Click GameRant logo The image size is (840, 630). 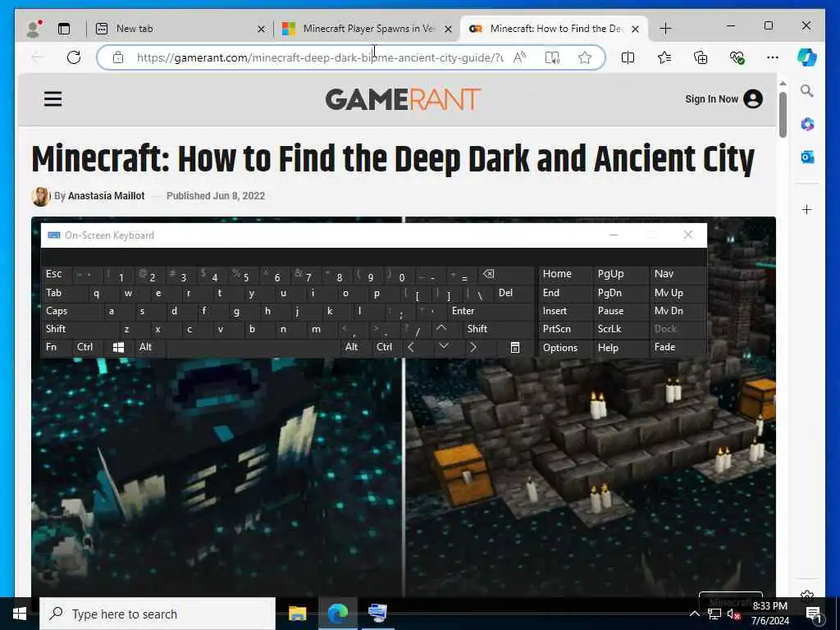point(403,99)
